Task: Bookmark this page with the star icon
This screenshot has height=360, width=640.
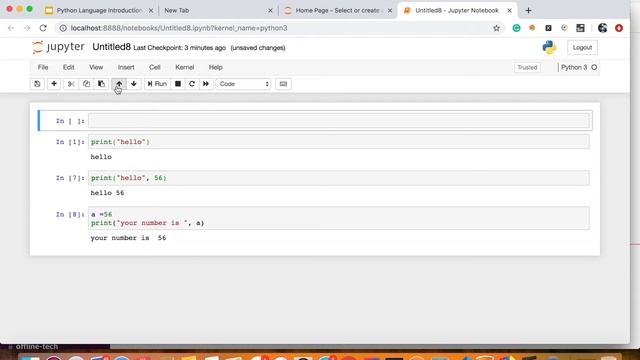Action: 496,28
